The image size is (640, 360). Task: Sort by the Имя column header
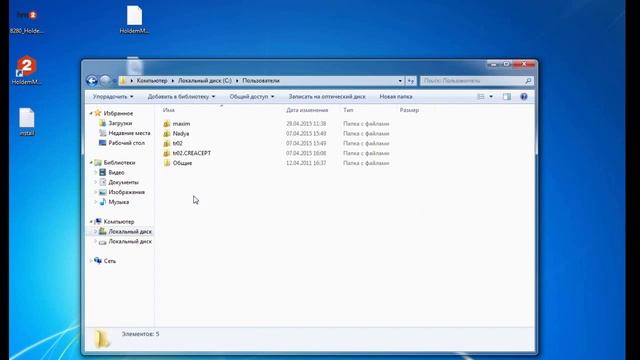click(x=169, y=110)
